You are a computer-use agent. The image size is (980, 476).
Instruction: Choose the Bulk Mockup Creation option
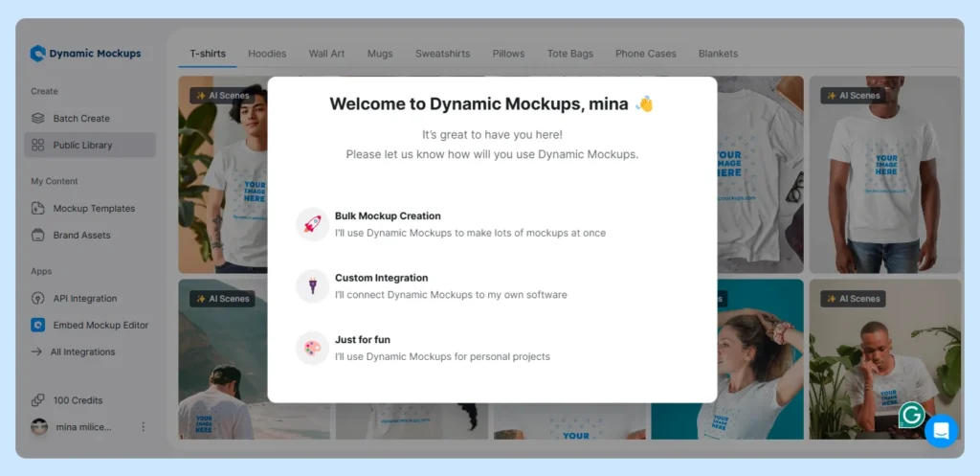(492, 224)
